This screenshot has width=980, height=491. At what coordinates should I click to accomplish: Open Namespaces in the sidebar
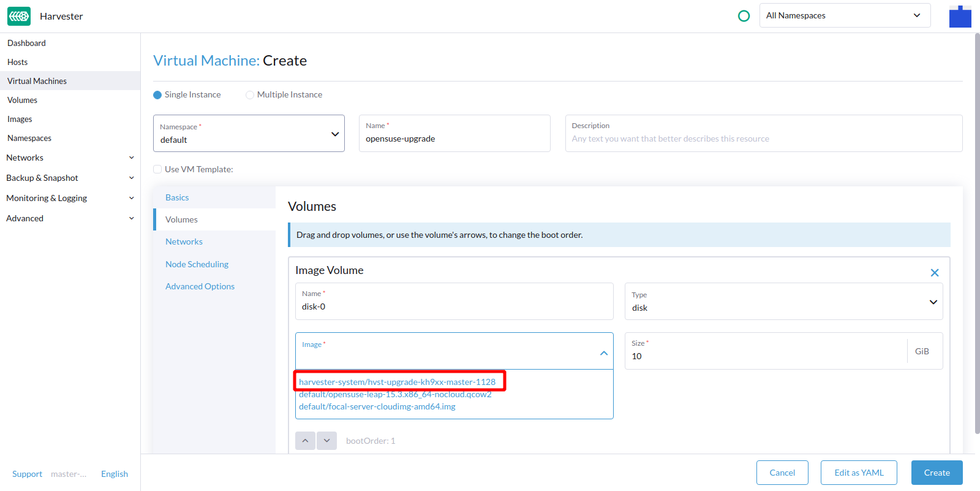[x=70, y=138]
